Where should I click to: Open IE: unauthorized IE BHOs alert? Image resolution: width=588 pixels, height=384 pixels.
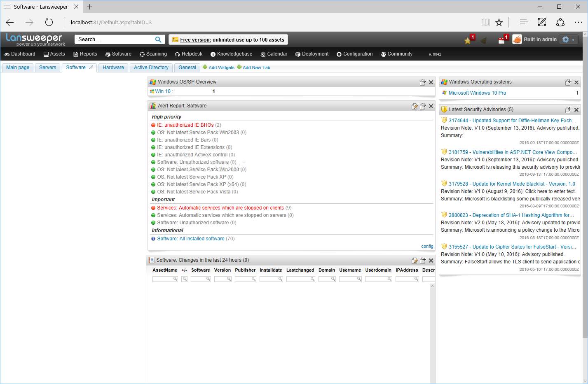(185, 125)
